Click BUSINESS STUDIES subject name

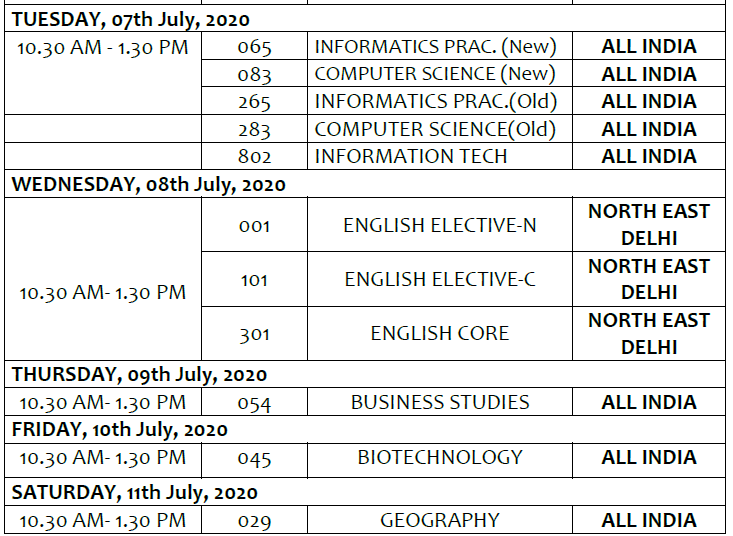point(439,402)
